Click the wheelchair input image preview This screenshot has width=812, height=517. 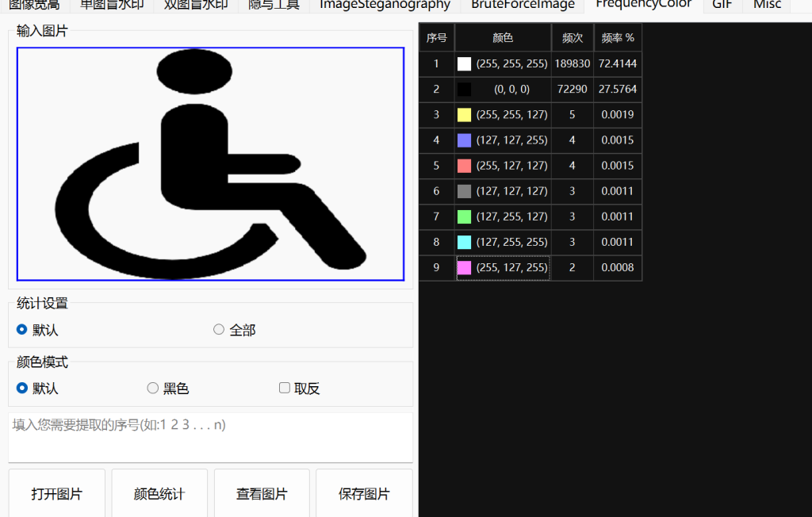[x=210, y=164]
